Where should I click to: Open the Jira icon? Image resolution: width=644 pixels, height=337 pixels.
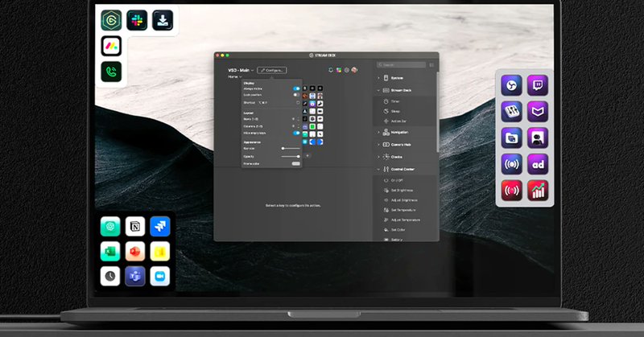(160, 226)
